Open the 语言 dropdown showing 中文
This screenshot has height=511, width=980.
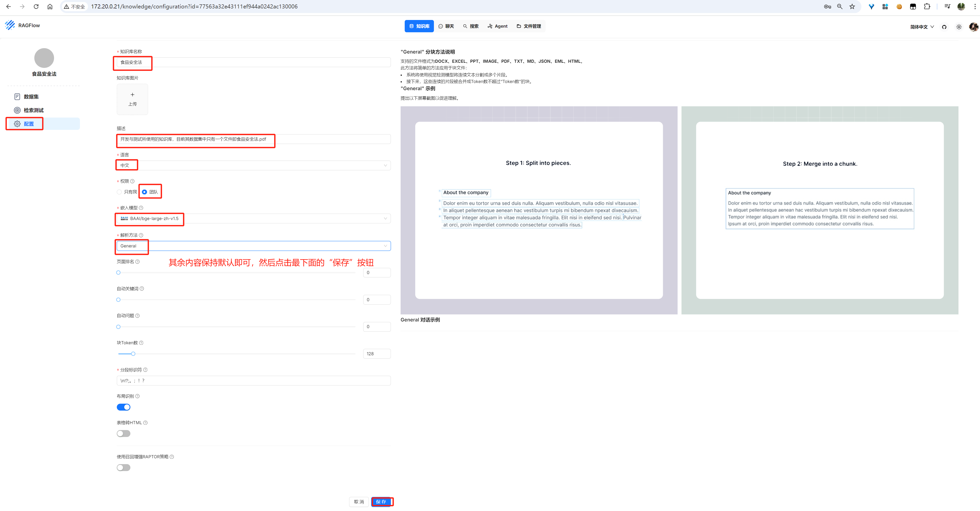(253, 165)
